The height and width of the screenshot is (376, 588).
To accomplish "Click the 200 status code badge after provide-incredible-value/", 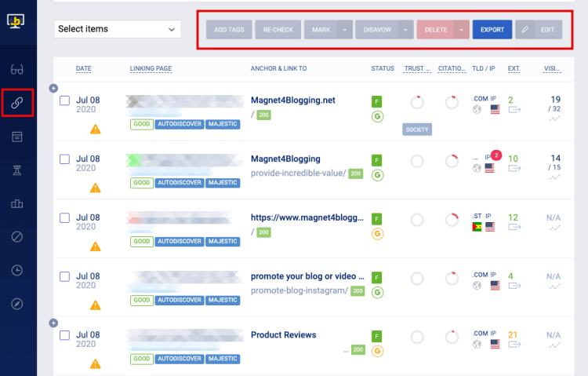I will tap(355, 173).
